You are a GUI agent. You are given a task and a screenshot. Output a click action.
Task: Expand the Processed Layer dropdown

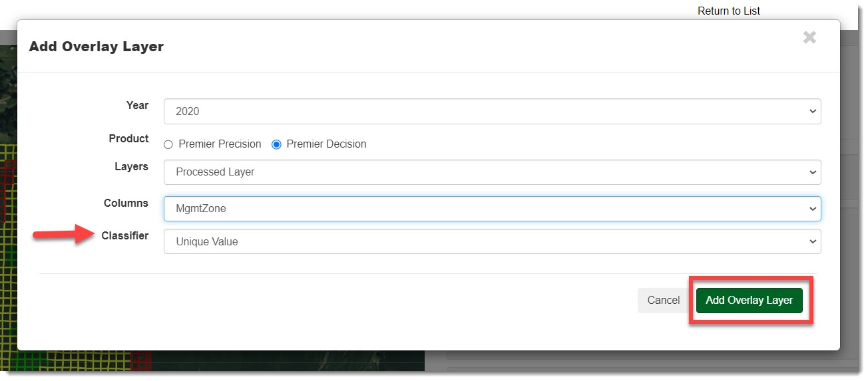492,172
